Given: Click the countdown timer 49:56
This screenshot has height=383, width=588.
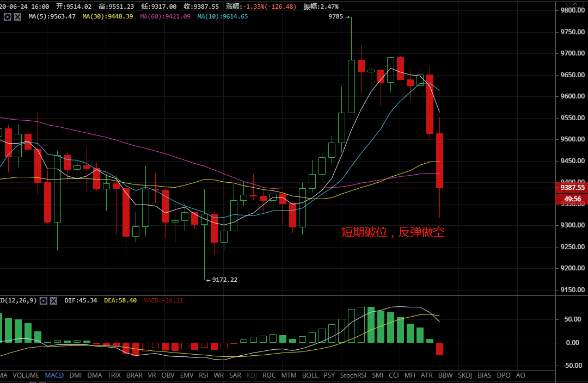Looking at the screenshot, I should [572, 199].
